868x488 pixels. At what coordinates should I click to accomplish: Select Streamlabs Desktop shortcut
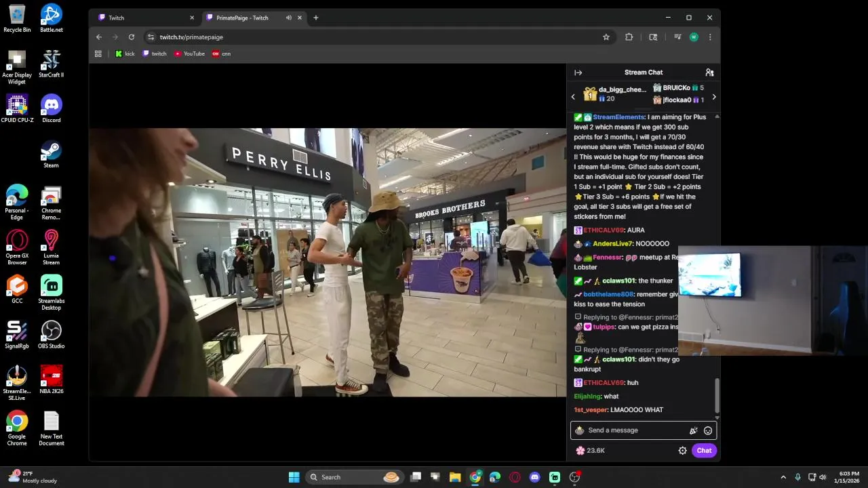click(52, 293)
